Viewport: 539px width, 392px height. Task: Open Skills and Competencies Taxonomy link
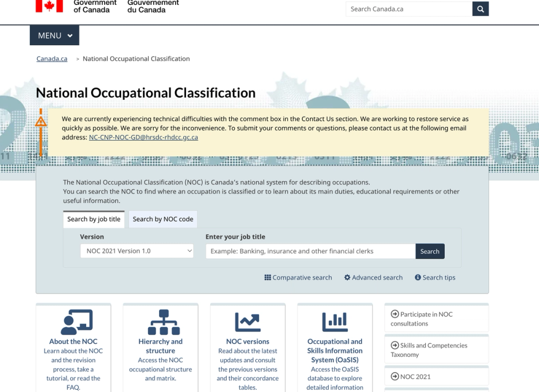click(x=429, y=350)
